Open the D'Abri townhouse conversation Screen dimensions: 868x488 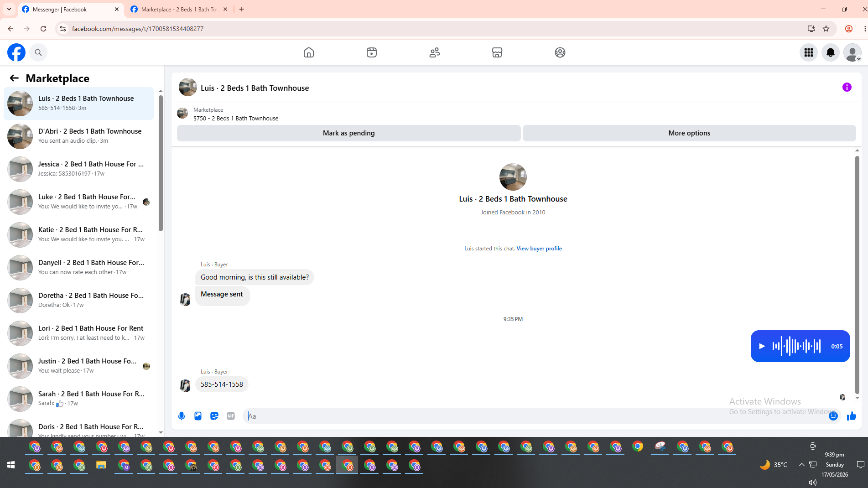[x=79, y=136]
